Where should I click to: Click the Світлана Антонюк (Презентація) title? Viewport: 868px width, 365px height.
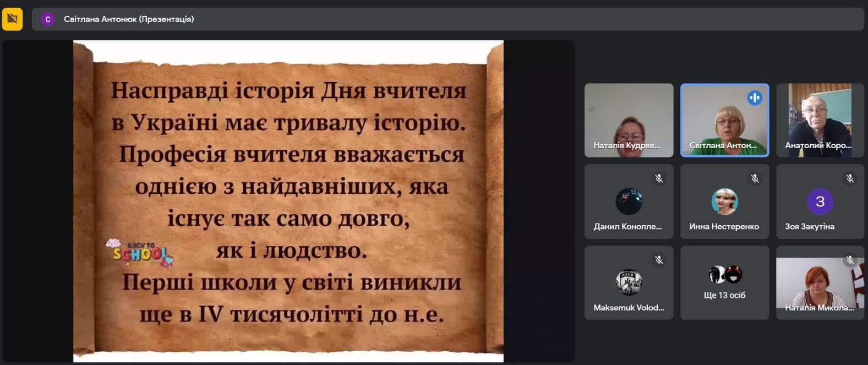(129, 19)
